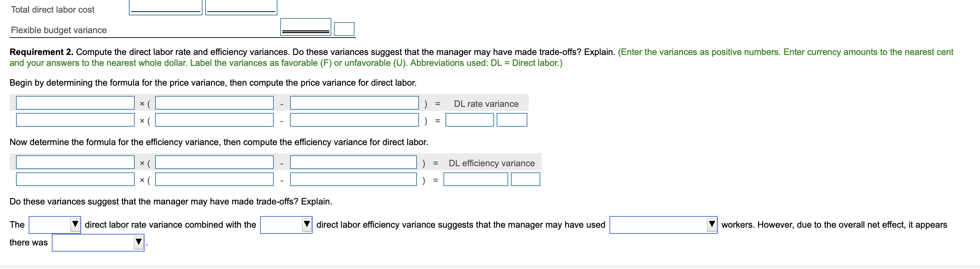
Task: Click the Flexible budget variance amount field
Action: [305, 27]
